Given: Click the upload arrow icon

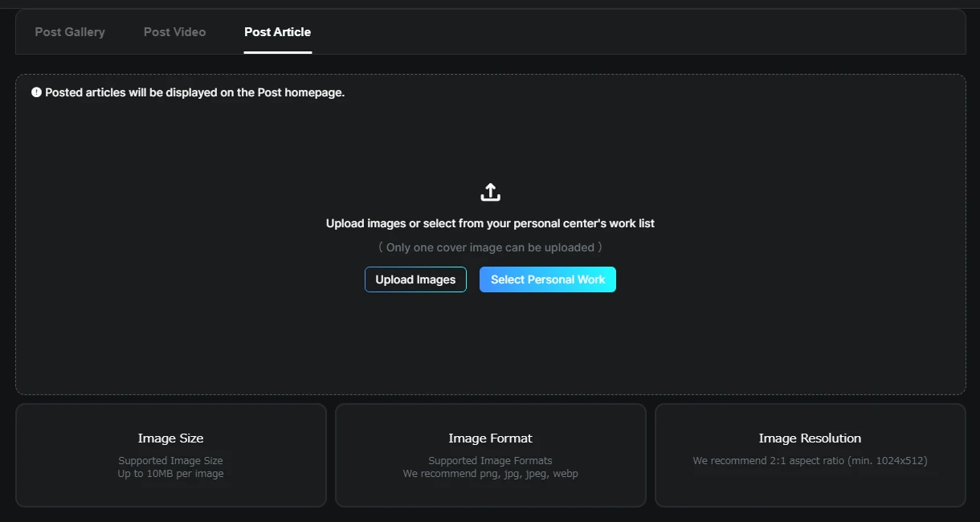Looking at the screenshot, I should [x=490, y=193].
